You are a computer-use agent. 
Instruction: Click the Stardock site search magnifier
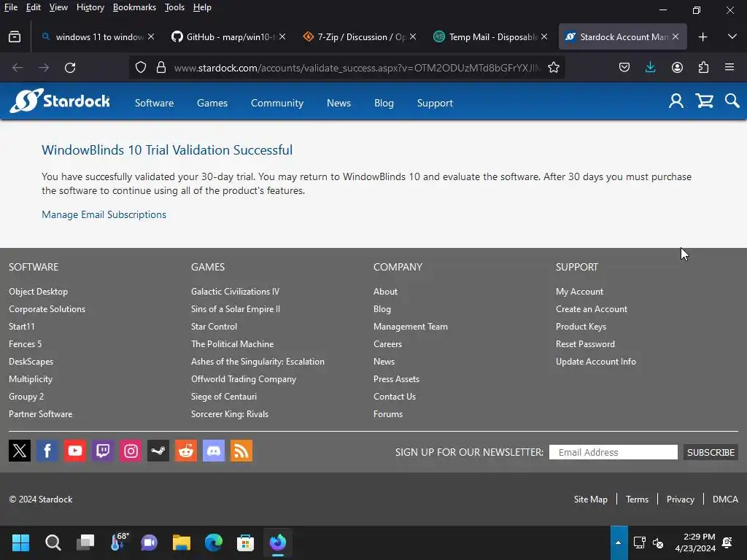(x=732, y=101)
